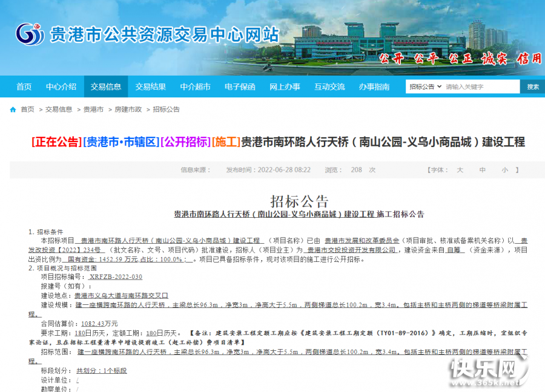Click the 发布时间 2022-06-28 08:22 text

(x=268, y=170)
